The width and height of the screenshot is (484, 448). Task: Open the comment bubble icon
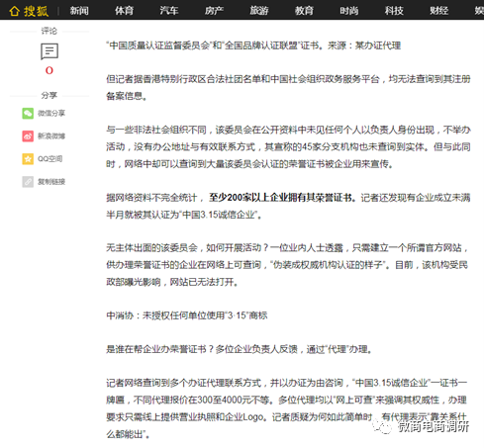click(49, 51)
